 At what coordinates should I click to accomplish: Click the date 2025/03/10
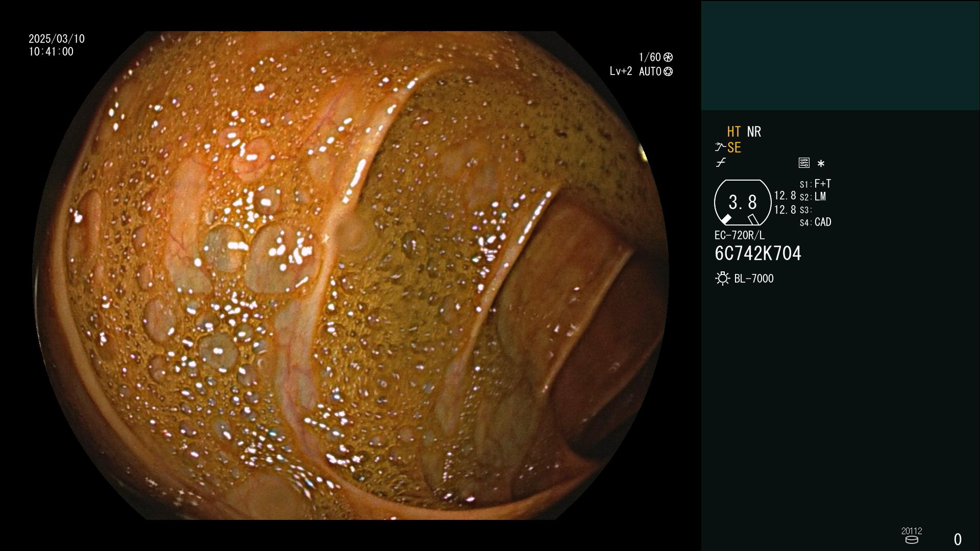[x=57, y=39]
